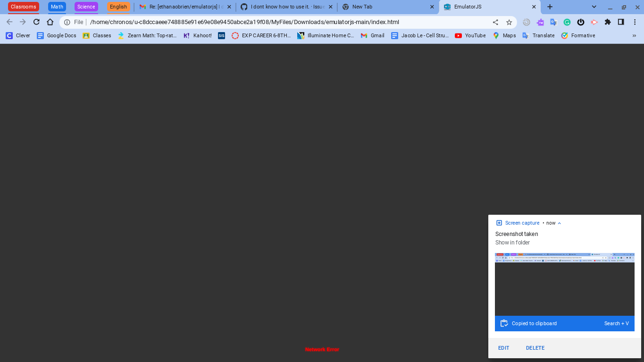Reload the EmulatorJS page
This screenshot has height=362, width=644.
click(36, 22)
